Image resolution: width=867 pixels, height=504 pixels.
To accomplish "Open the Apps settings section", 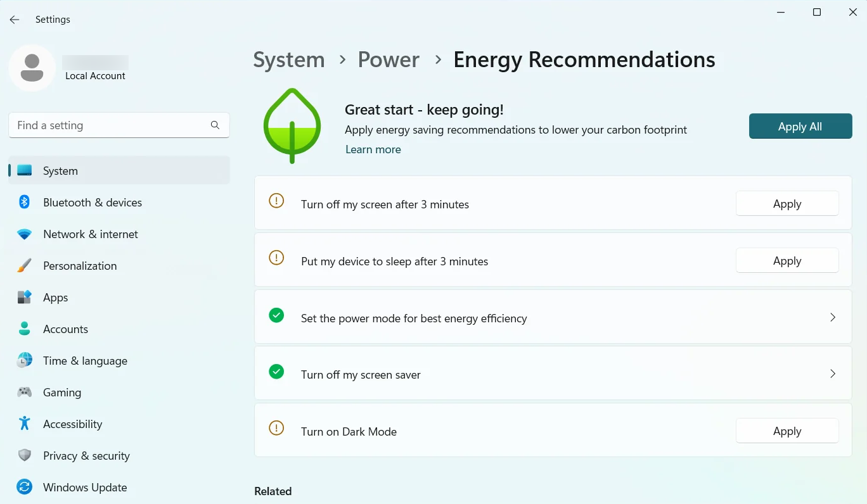I will coord(56,298).
